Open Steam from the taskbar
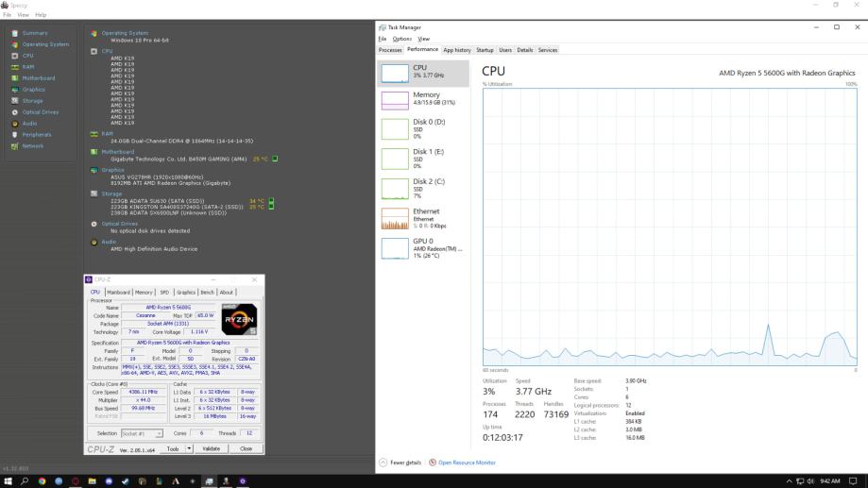The width and height of the screenshot is (868, 488). 125,481
